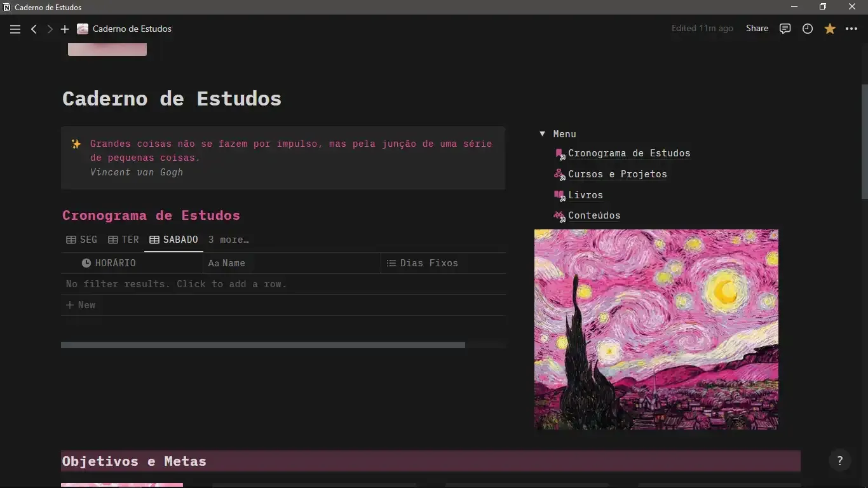
Task: Click the book icon beside Livros
Action: [x=559, y=195]
